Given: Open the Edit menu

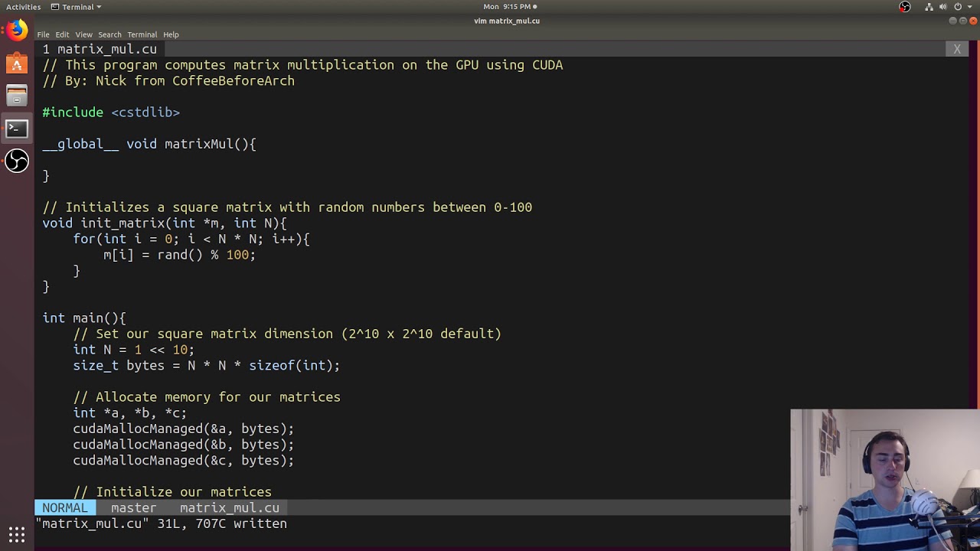Looking at the screenshot, I should click(62, 34).
